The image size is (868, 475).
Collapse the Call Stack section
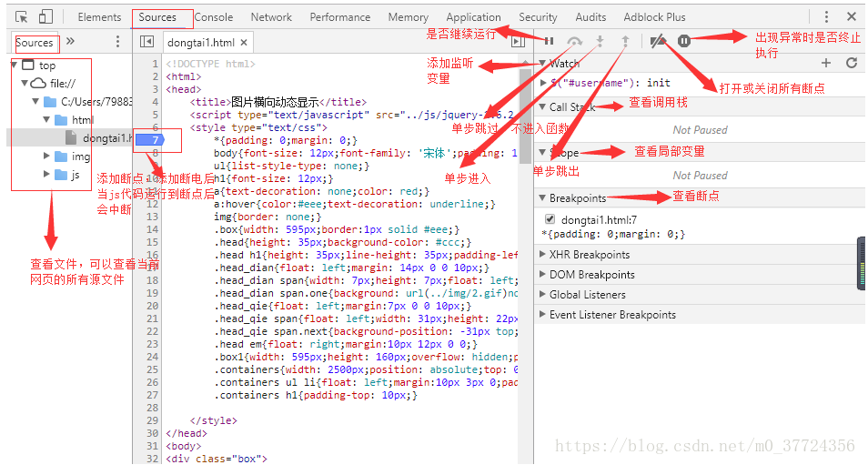(542, 106)
